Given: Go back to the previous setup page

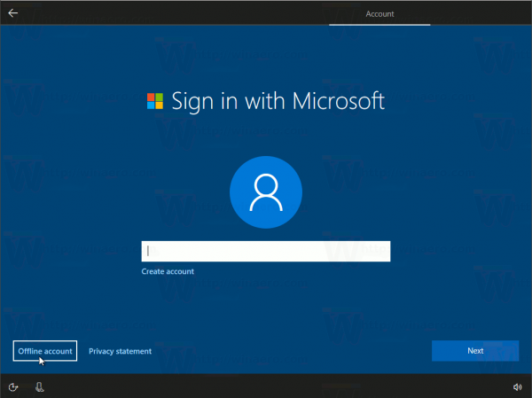Looking at the screenshot, I should 13,13.
